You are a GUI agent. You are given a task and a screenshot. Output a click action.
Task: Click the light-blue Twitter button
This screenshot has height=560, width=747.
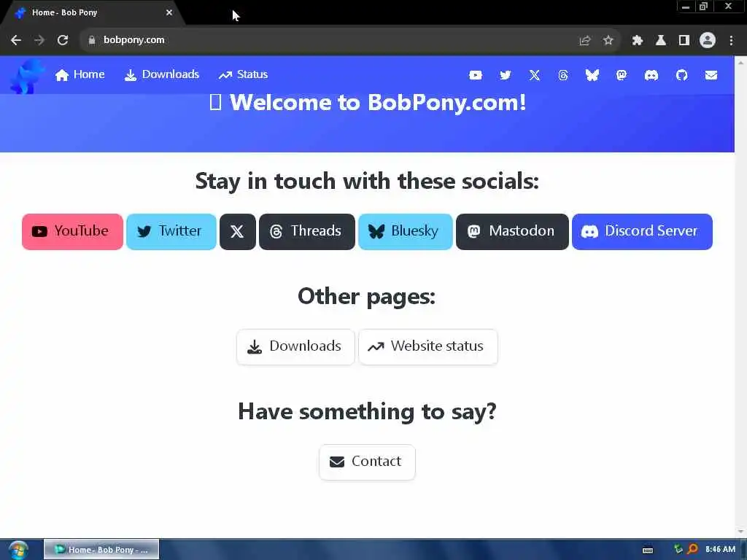click(171, 231)
